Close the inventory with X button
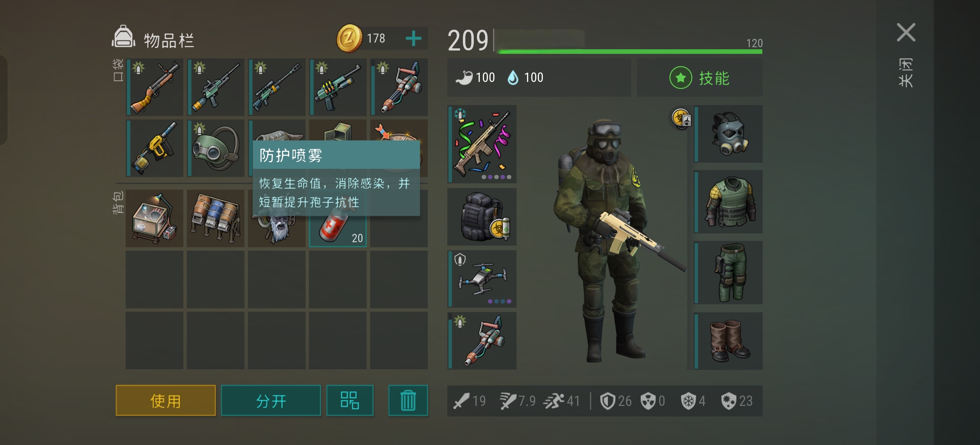Screen dimensions: 980x445 [906, 32]
